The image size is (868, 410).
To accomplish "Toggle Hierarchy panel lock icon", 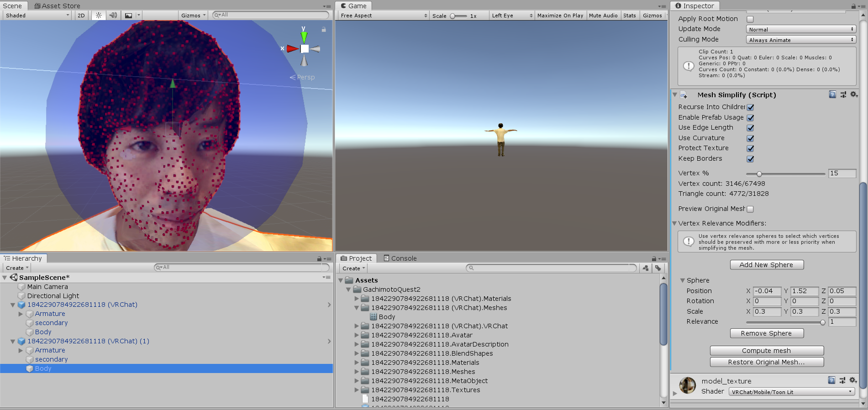I will coord(319,258).
